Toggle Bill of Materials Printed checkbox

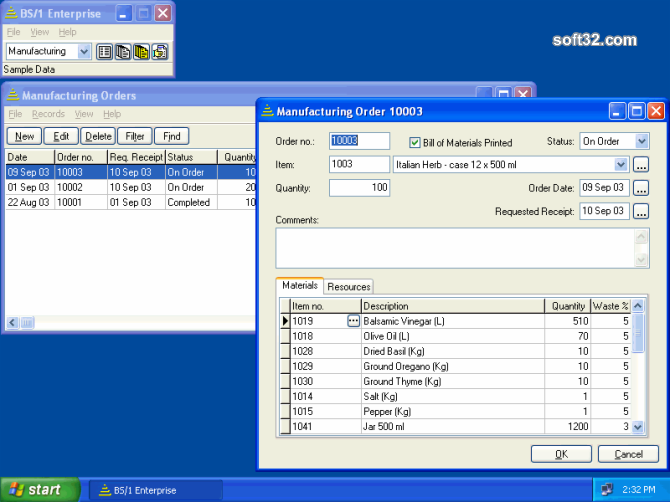(x=414, y=142)
